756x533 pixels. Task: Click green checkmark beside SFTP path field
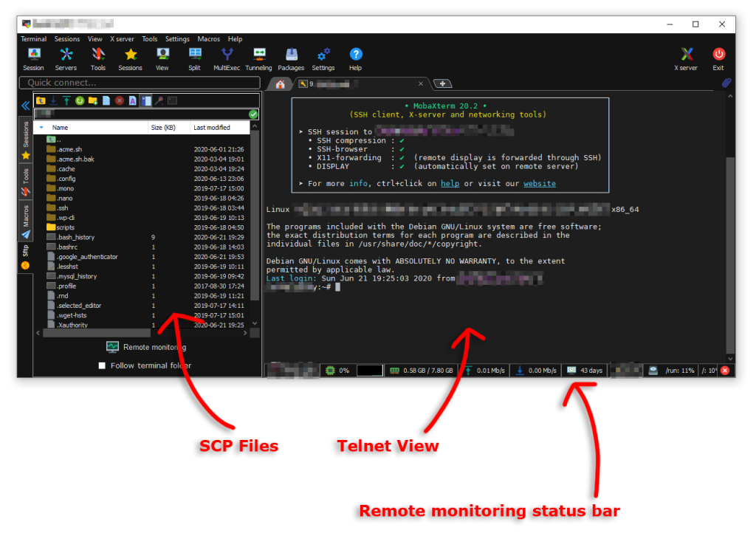coord(253,114)
